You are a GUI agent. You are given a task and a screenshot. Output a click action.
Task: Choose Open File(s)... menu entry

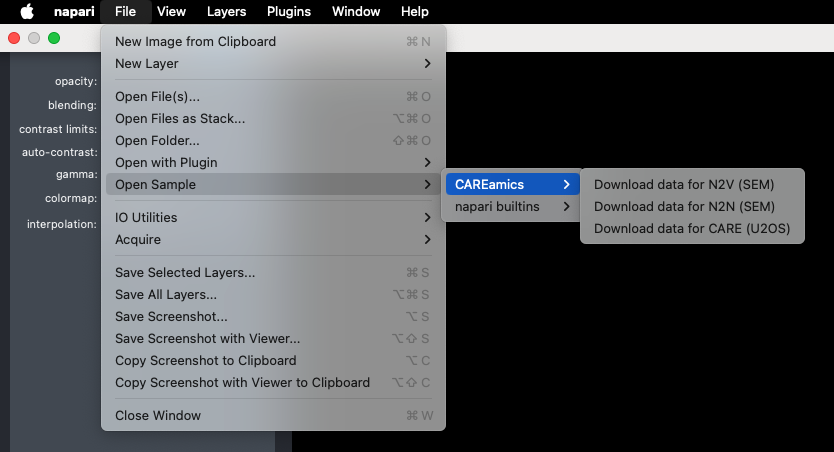[x=157, y=96]
